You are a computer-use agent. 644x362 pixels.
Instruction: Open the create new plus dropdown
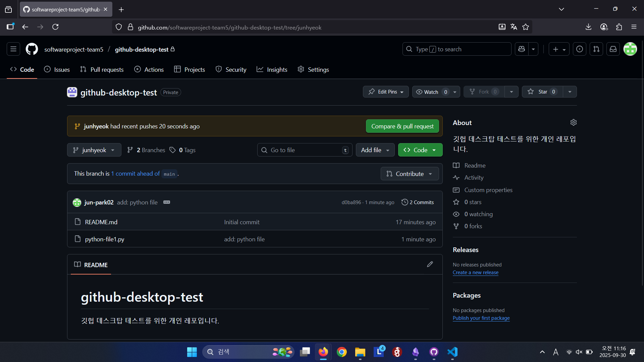559,49
